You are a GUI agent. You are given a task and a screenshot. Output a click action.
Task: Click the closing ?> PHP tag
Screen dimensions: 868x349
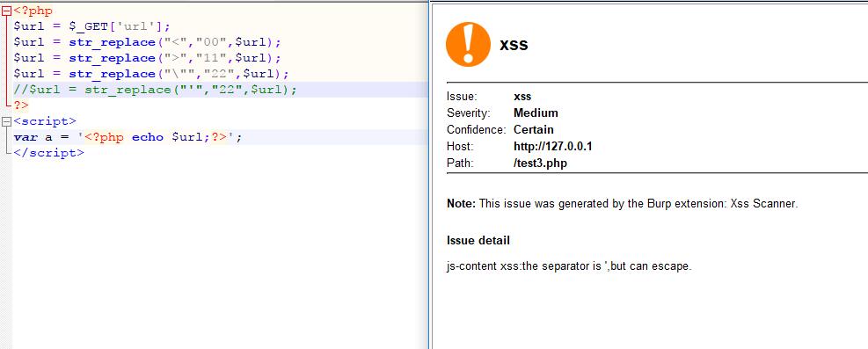(21, 105)
